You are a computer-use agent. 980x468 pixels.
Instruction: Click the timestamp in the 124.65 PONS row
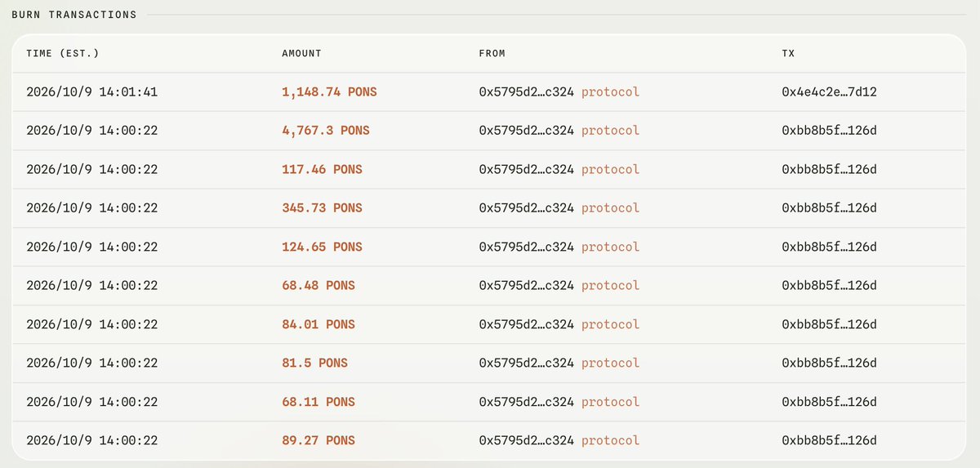(91, 247)
